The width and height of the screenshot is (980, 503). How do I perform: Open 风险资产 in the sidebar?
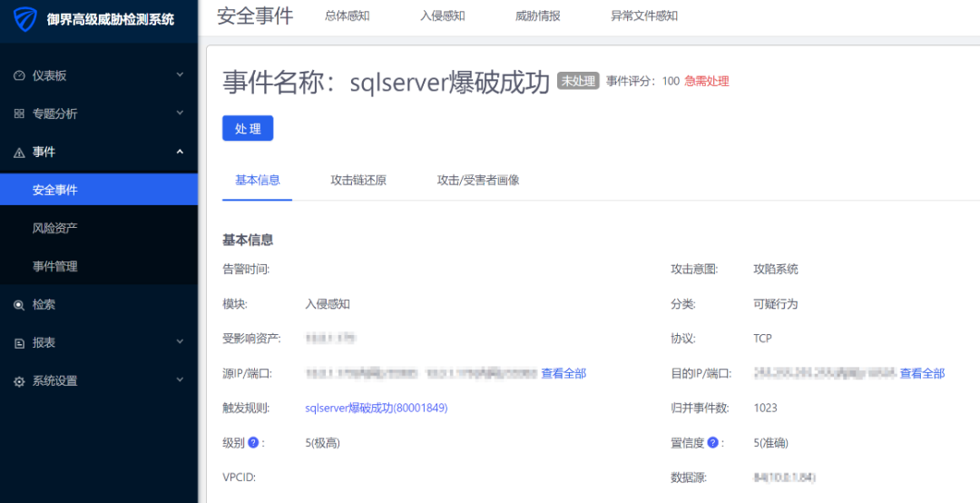coord(55,229)
